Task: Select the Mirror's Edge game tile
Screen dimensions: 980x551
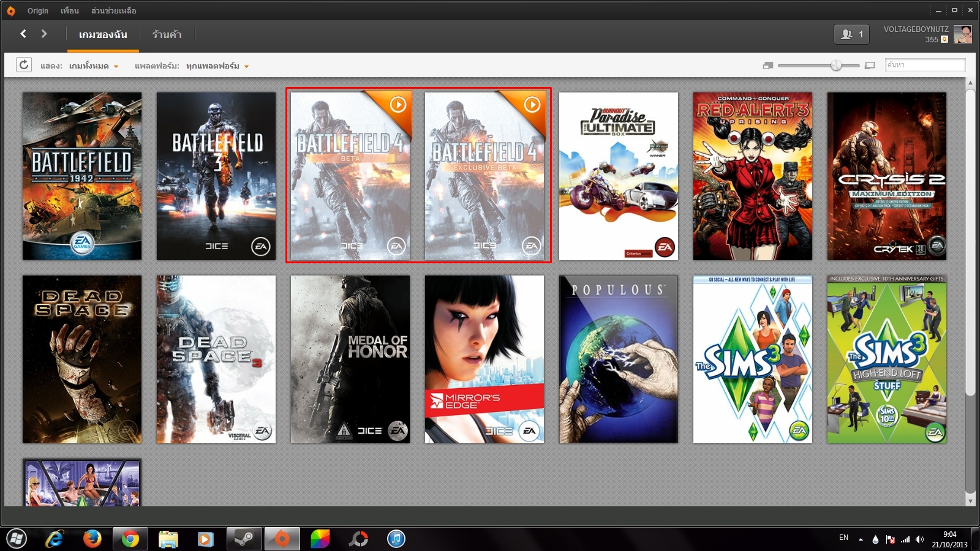Action: 484,359
